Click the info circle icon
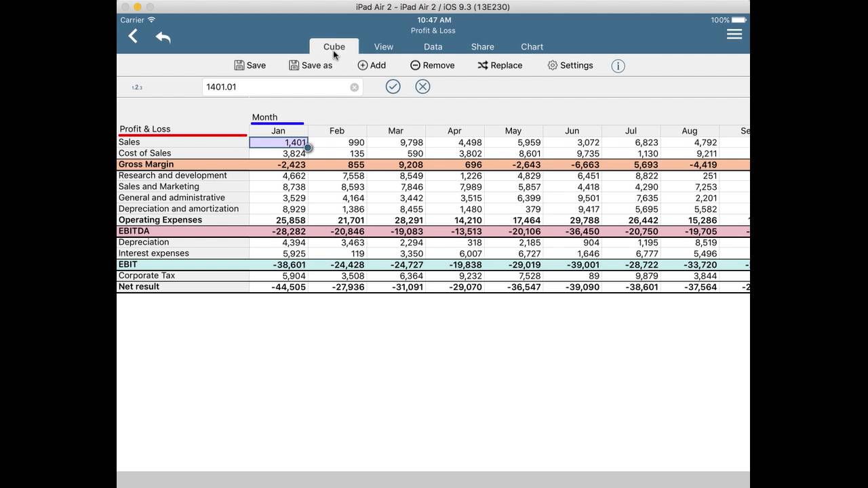The width and height of the screenshot is (868, 488). 618,66
